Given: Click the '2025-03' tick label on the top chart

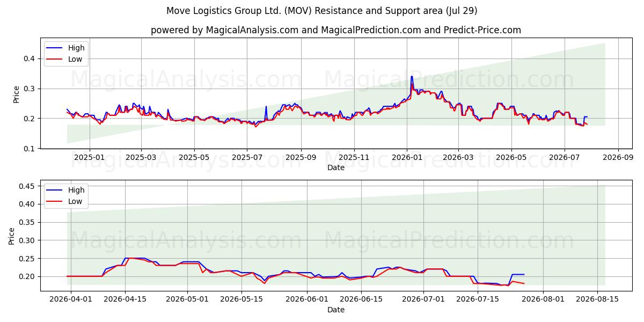Looking at the screenshot, I should click(x=141, y=157).
